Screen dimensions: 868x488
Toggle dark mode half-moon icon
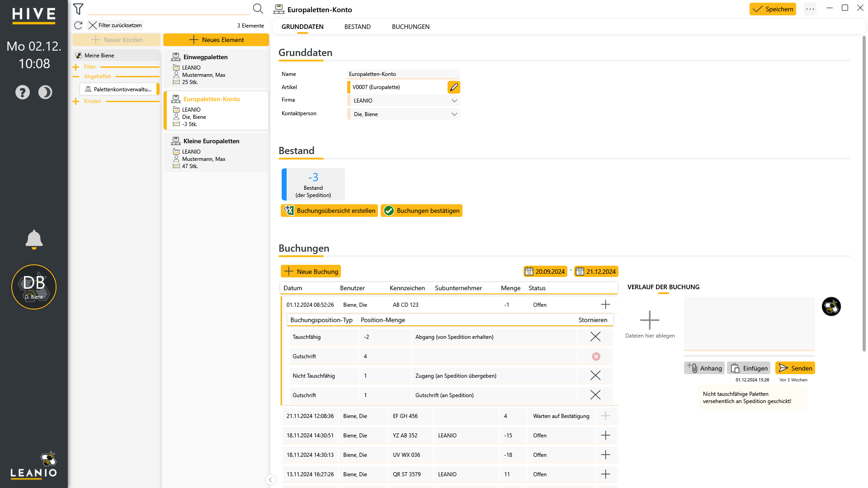pyautogui.click(x=45, y=92)
